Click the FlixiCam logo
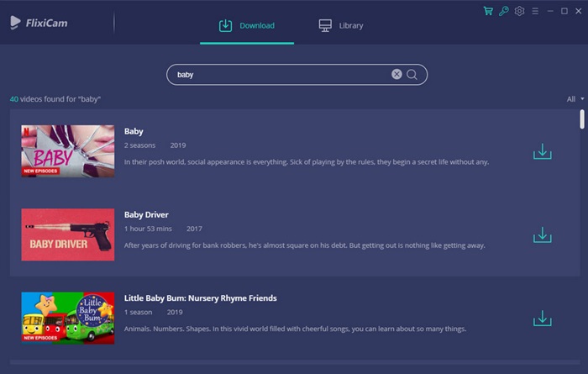 pos(39,23)
